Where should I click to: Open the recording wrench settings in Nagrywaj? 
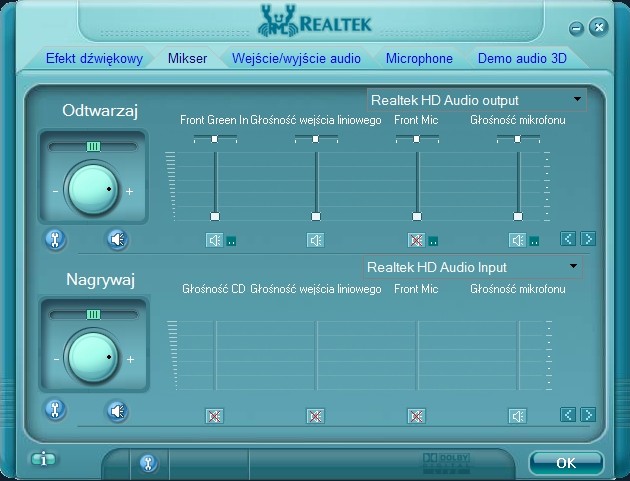pos(56,410)
